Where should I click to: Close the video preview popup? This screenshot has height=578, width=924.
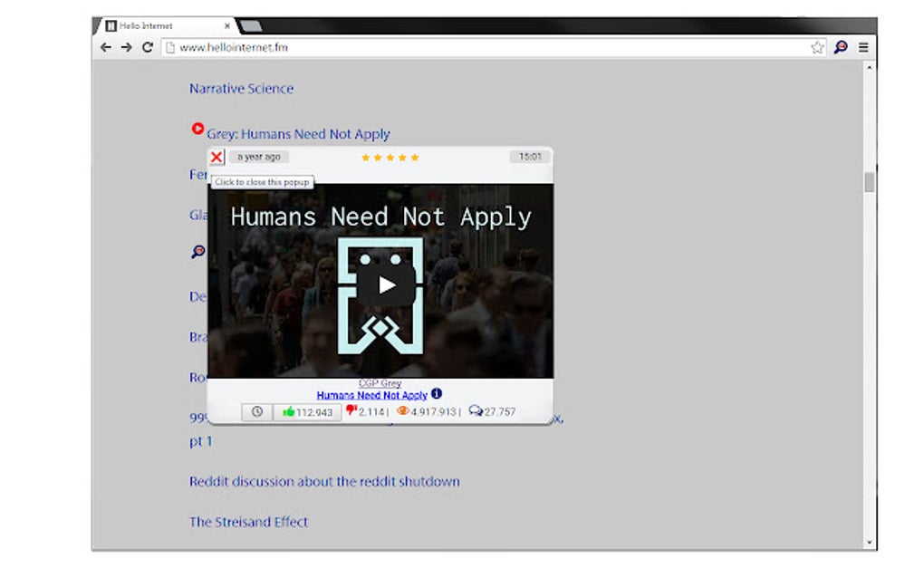pos(217,157)
